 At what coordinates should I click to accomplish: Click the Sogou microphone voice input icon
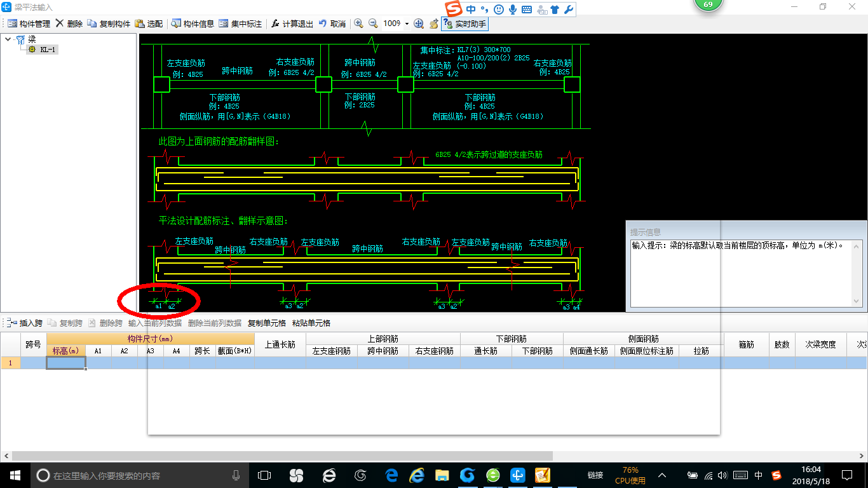point(512,10)
